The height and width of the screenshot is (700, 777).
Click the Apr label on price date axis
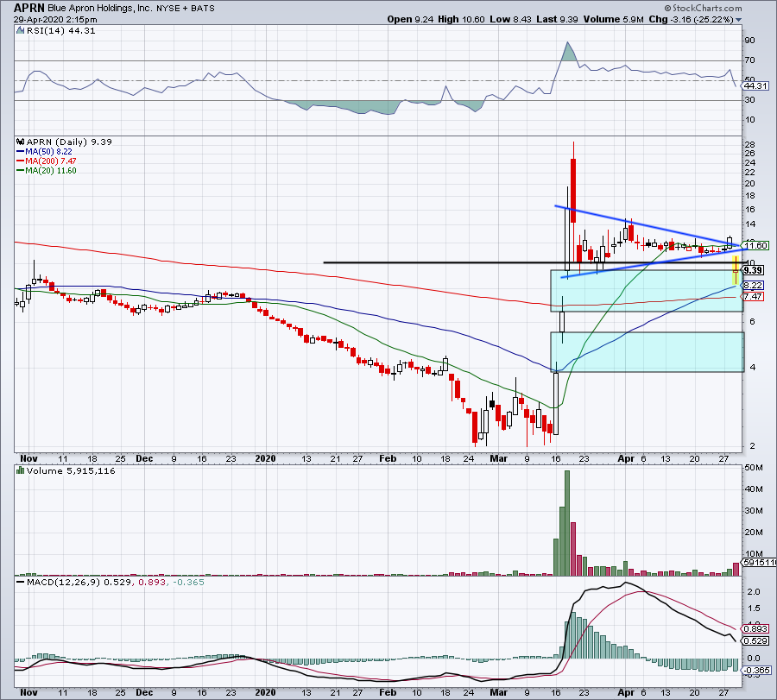tap(626, 458)
